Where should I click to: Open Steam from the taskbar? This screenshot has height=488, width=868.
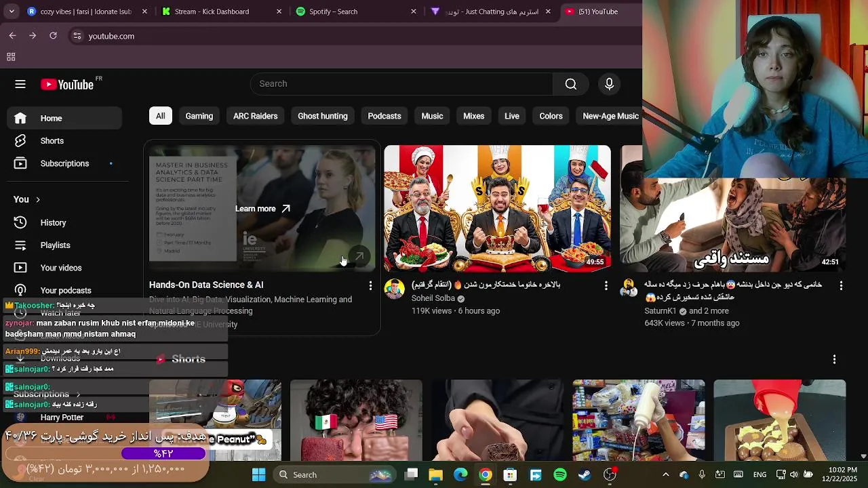tap(585, 474)
